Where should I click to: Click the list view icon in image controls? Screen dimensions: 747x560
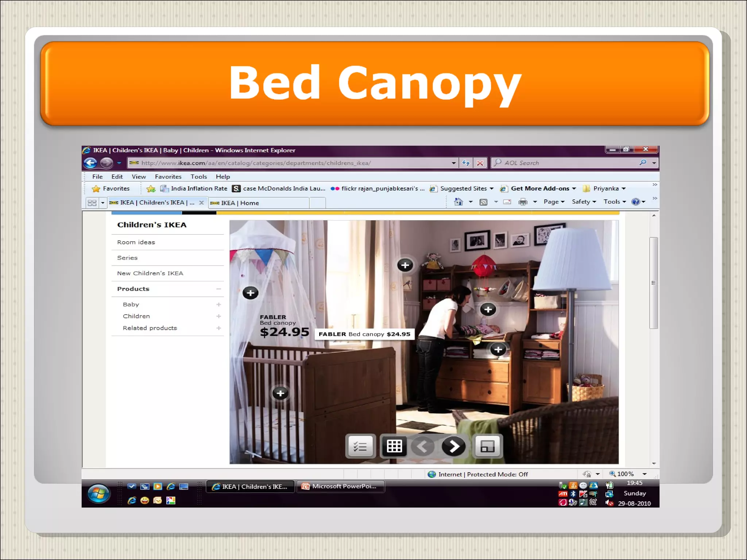(360, 446)
